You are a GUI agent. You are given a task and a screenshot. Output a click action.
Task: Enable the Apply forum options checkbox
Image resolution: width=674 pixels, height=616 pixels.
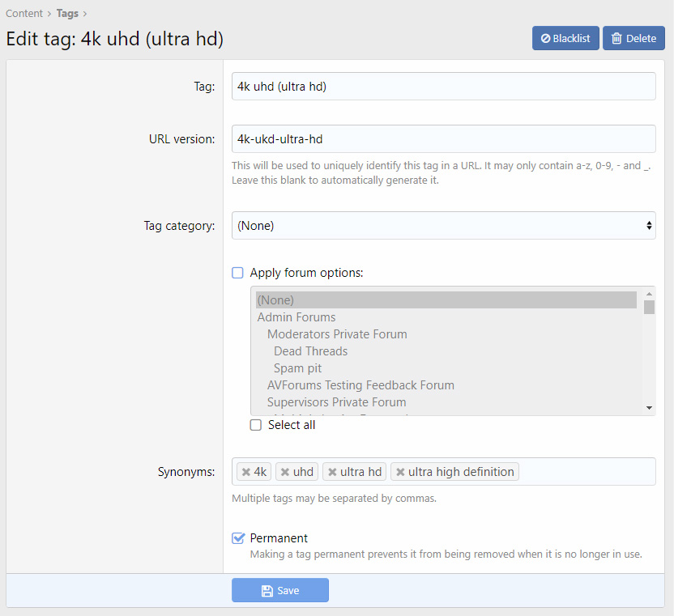[x=238, y=273]
